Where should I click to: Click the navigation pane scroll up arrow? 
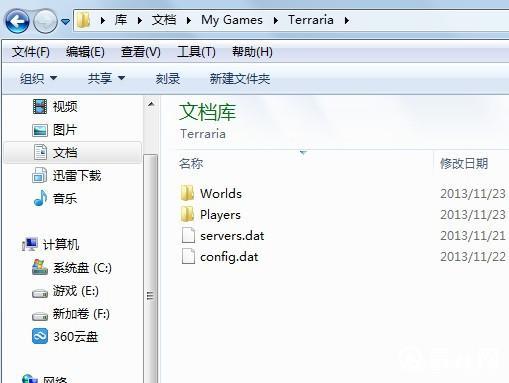pos(151,104)
